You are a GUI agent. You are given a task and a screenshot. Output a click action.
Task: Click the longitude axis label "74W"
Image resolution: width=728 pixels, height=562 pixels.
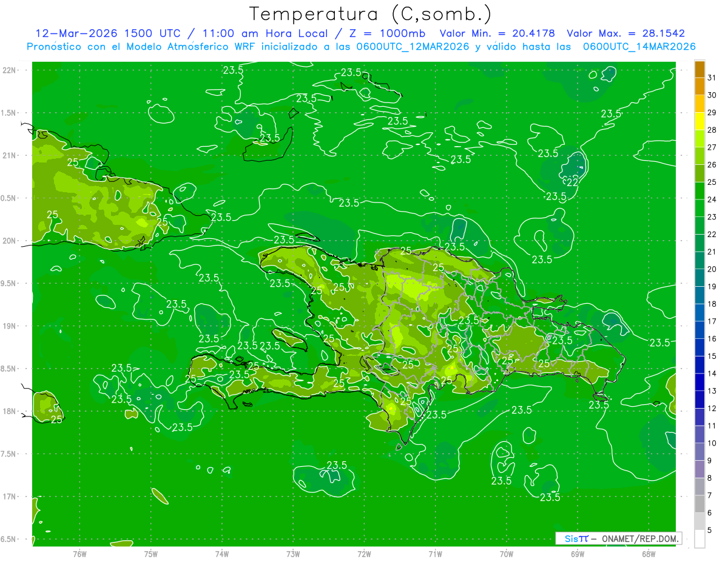222,554
